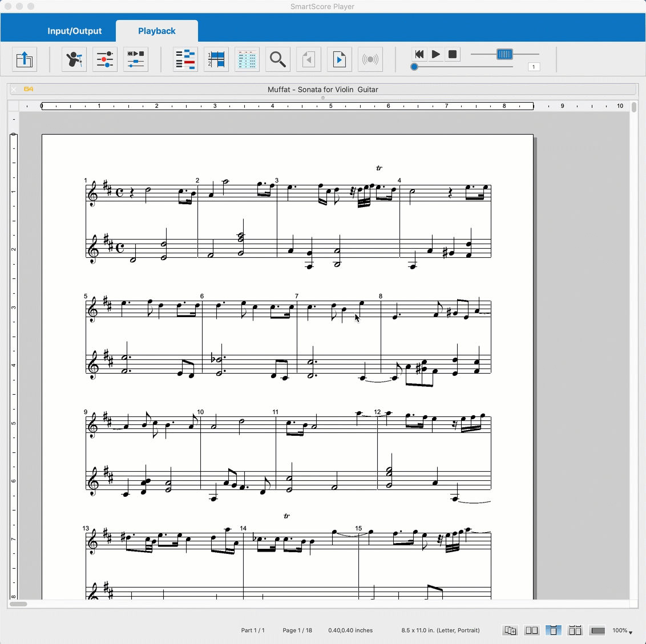Click the measure number field

[534, 67]
